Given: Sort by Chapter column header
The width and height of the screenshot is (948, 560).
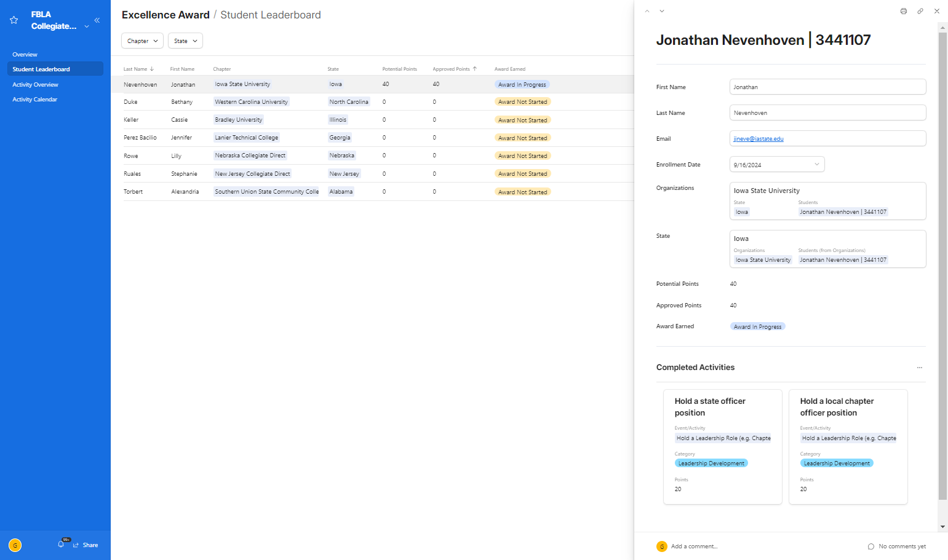Looking at the screenshot, I should (x=222, y=69).
